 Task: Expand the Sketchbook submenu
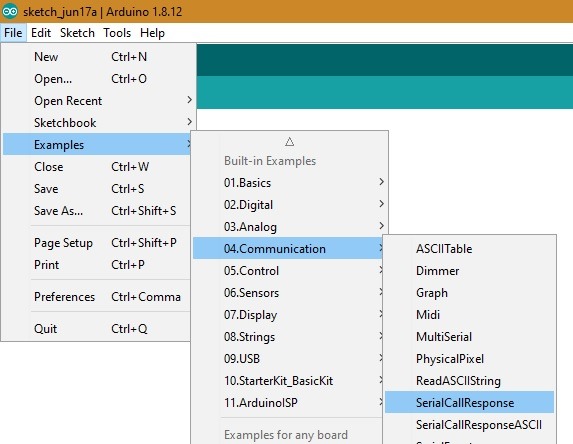(97, 122)
